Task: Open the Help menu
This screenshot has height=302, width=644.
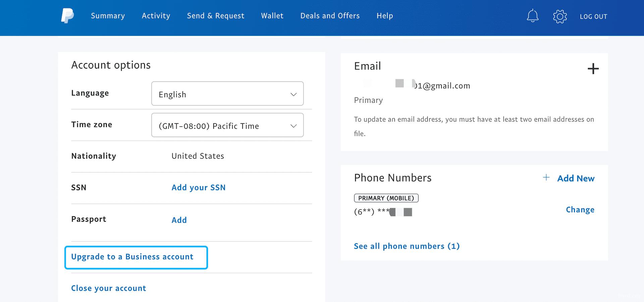Action: [385, 16]
